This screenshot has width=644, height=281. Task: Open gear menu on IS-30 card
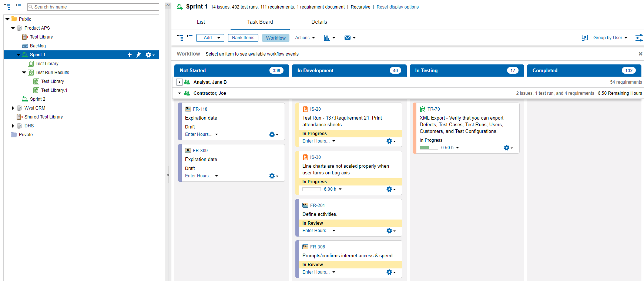point(391,189)
